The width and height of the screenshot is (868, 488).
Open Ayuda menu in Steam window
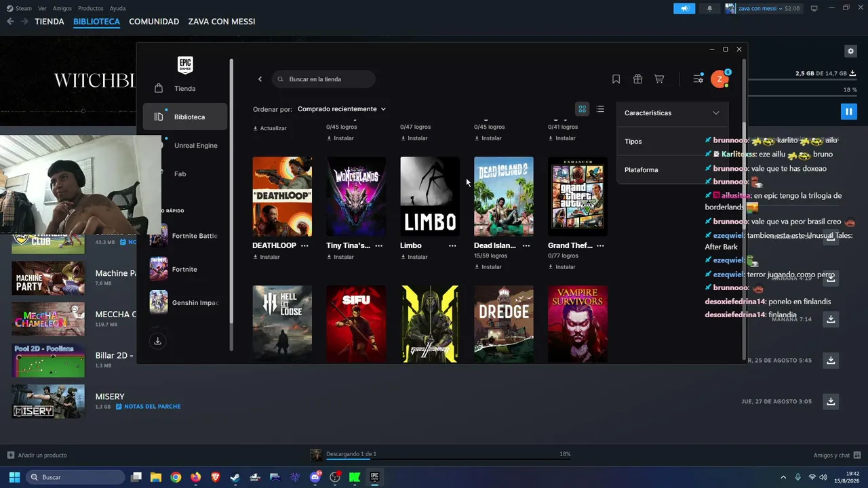117,8
